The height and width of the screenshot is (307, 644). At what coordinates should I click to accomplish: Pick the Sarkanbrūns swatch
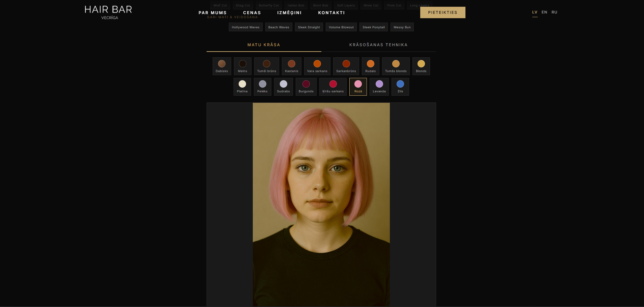(346, 66)
